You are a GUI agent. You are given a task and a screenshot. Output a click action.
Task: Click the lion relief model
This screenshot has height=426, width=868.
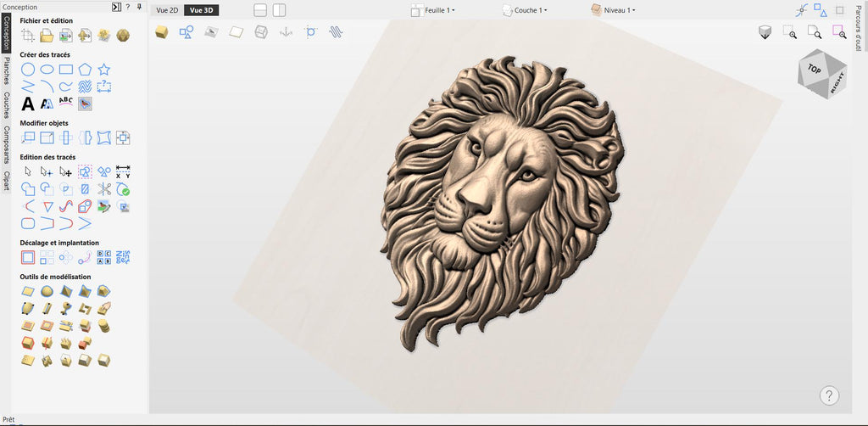(x=501, y=202)
